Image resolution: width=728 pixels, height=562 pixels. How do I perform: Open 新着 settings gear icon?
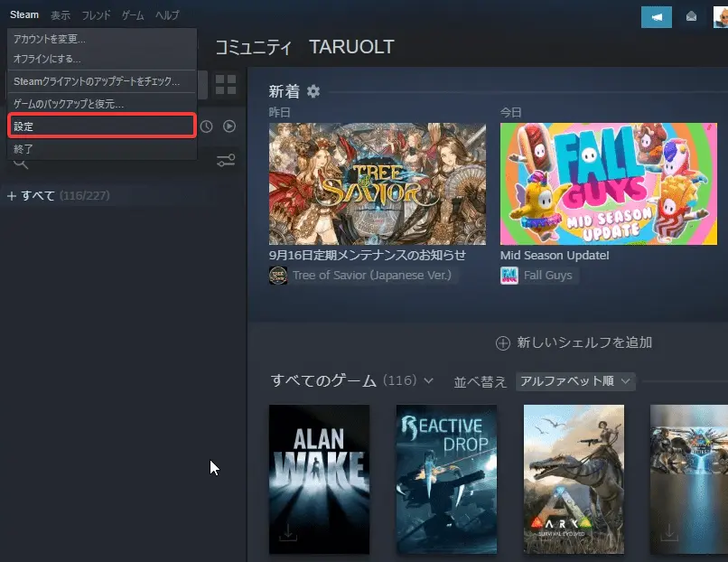pos(313,91)
